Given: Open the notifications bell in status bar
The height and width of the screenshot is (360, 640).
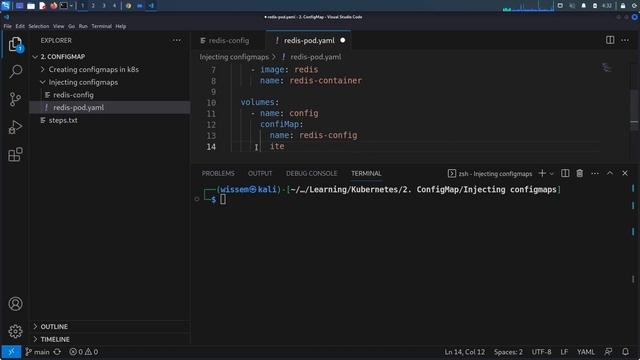Looking at the screenshot, I should click(625, 352).
